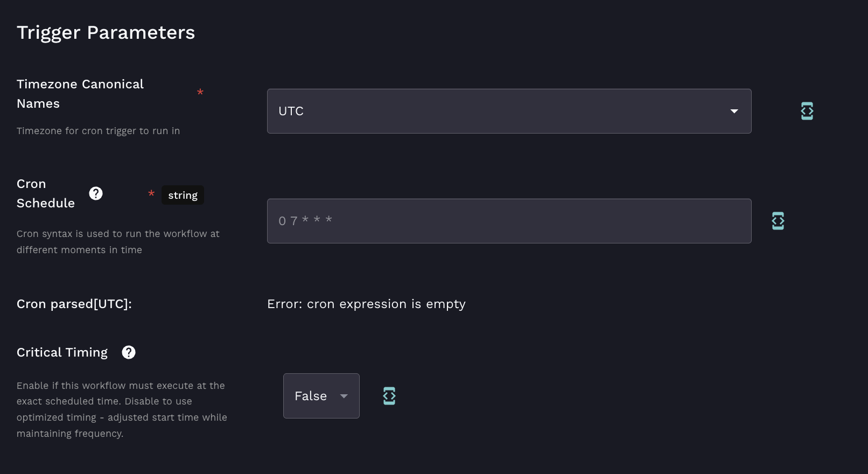This screenshot has width=868, height=474.
Task: Click the timezone for cron trigger description
Action: click(x=98, y=131)
